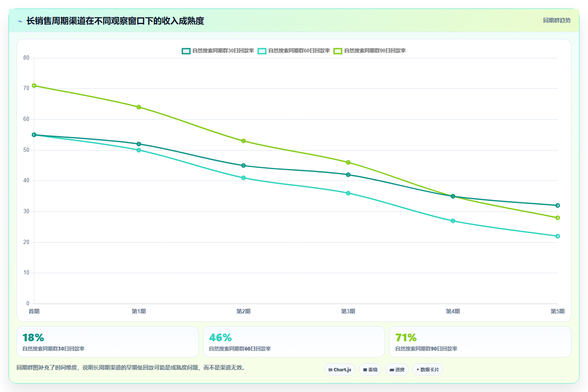Click the lightning icon beside the chart title
Screen dimensions: 588x392
coord(20,21)
